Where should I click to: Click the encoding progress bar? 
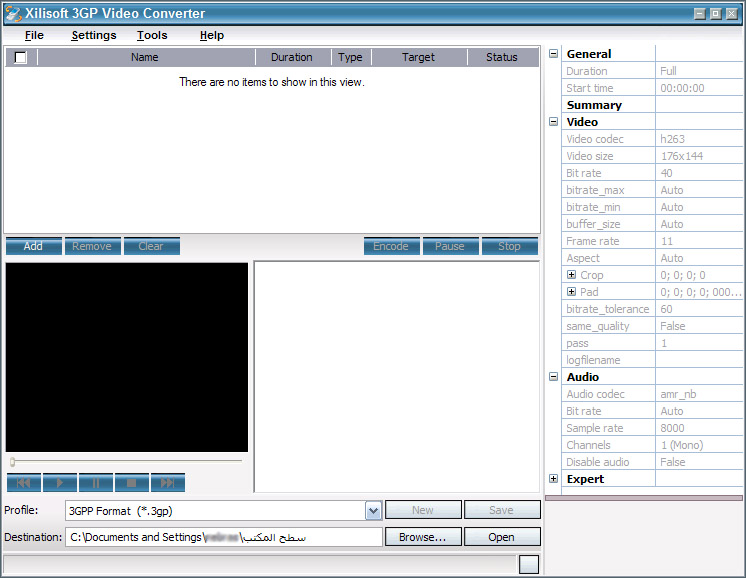click(259, 565)
